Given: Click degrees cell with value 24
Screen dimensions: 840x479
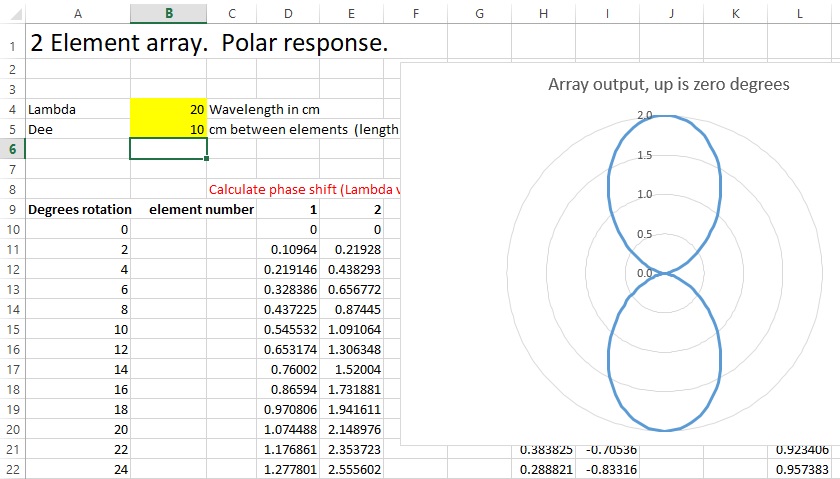Looking at the screenshot, I should point(78,469).
